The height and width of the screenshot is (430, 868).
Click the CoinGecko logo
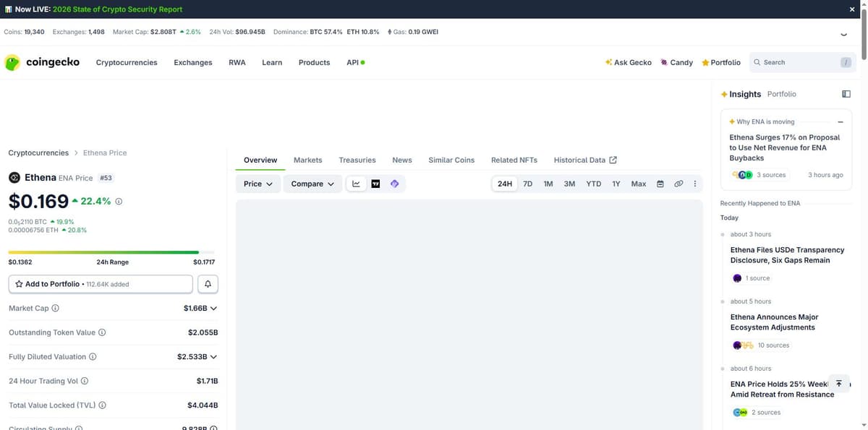point(42,63)
